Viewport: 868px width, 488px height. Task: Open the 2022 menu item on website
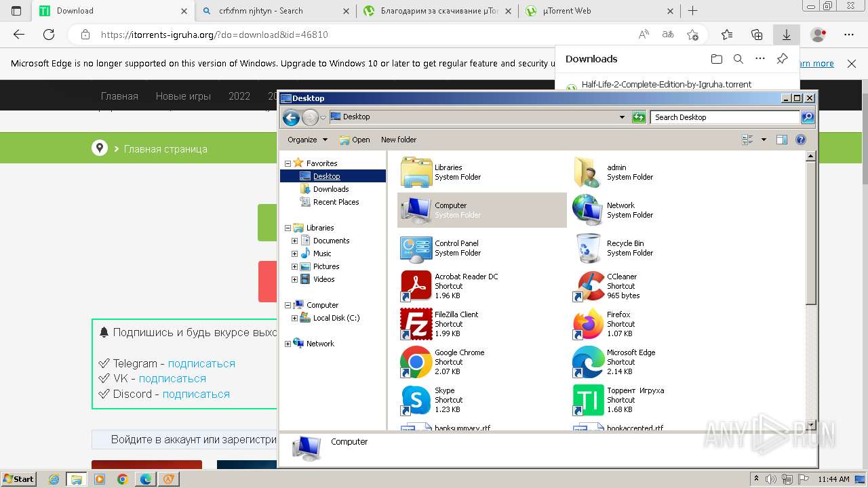point(239,96)
